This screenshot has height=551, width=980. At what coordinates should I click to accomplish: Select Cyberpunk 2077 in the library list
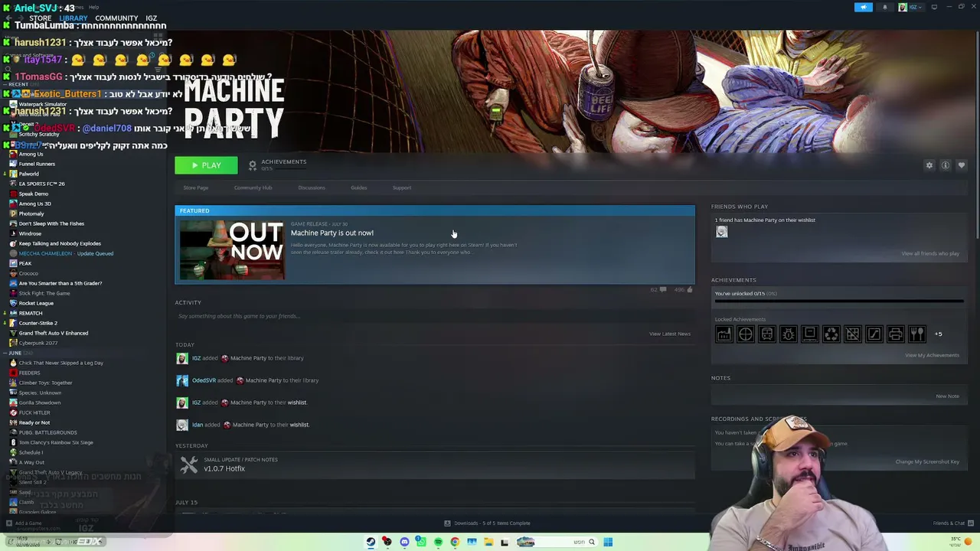[38, 343]
